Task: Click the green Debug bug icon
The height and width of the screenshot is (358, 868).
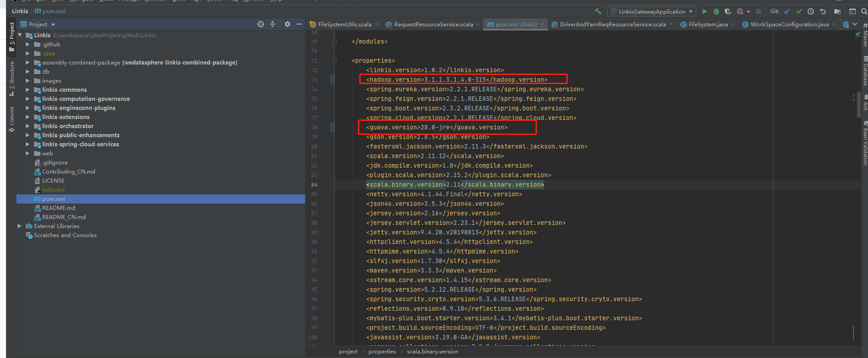Action: click(716, 11)
